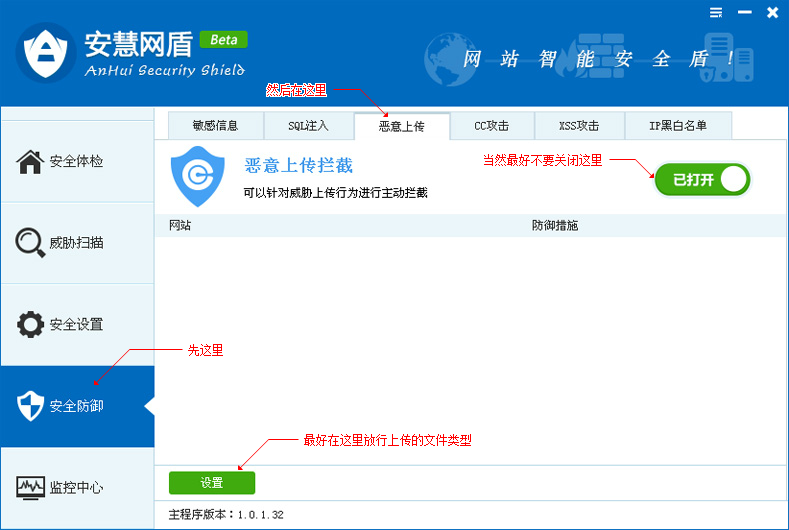Close the 安慧网盾 window
The image size is (789, 530).
[772, 13]
